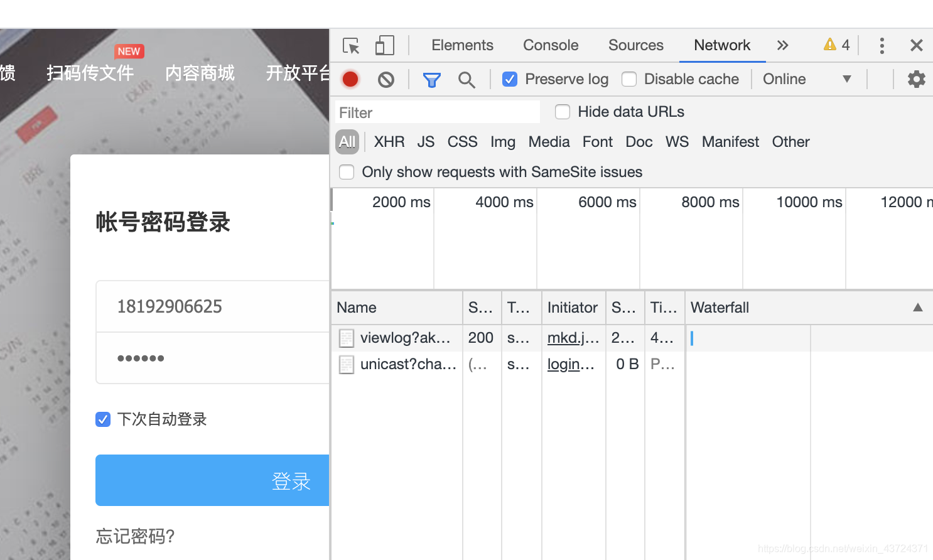Image resolution: width=933 pixels, height=560 pixels.
Task: Focus the network Filter text field
Action: click(438, 112)
